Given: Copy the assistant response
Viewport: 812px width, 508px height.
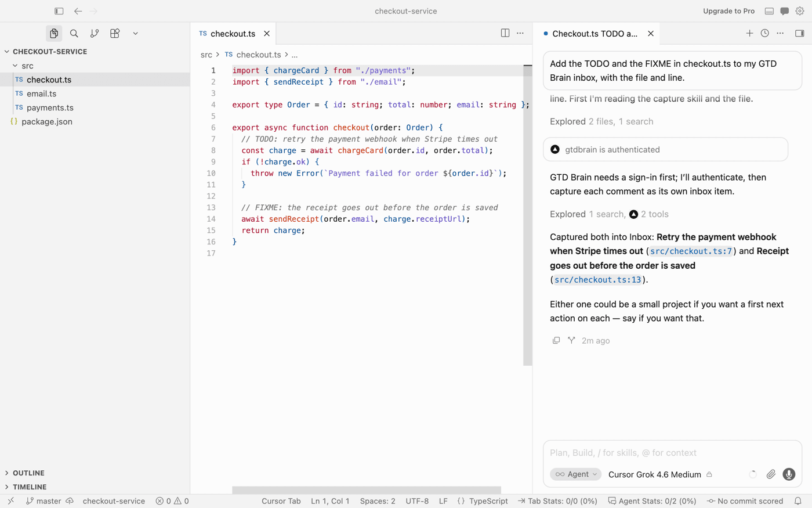Looking at the screenshot, I should 556,340.
